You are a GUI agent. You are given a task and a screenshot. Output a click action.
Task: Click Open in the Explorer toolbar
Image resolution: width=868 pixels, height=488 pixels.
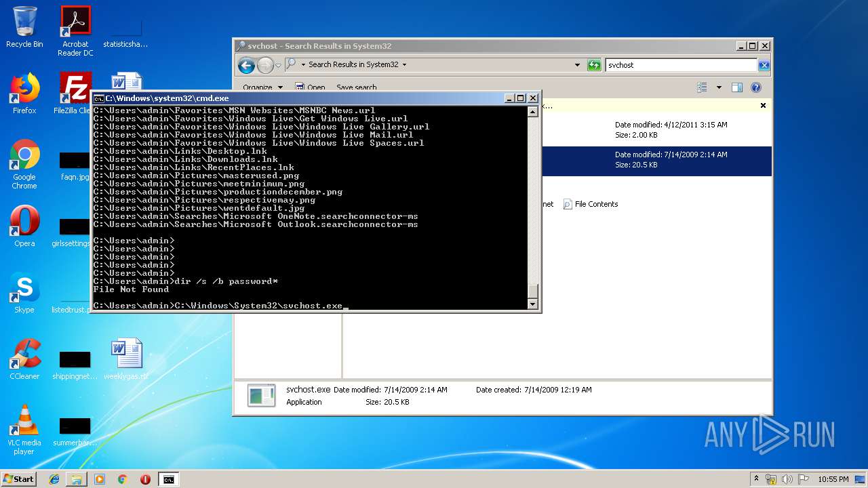coord(311,87)
